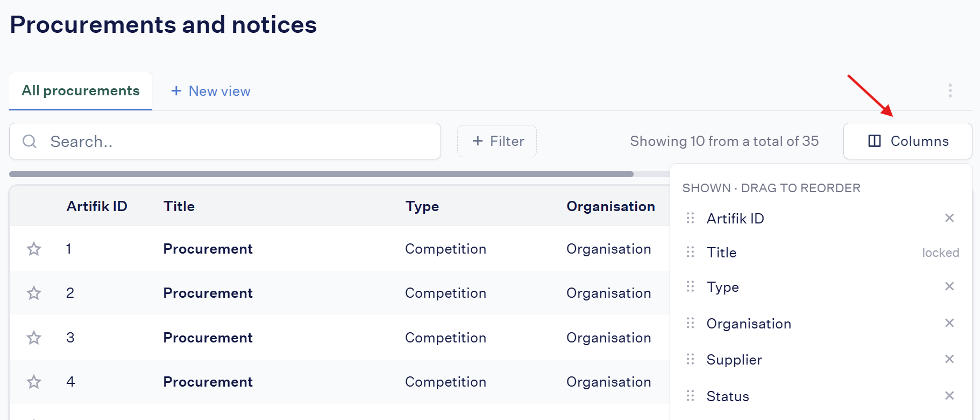Click 'Showing 10 from a total of 35'
This screenshot has width=980, height=420.
tap(724, 141)
